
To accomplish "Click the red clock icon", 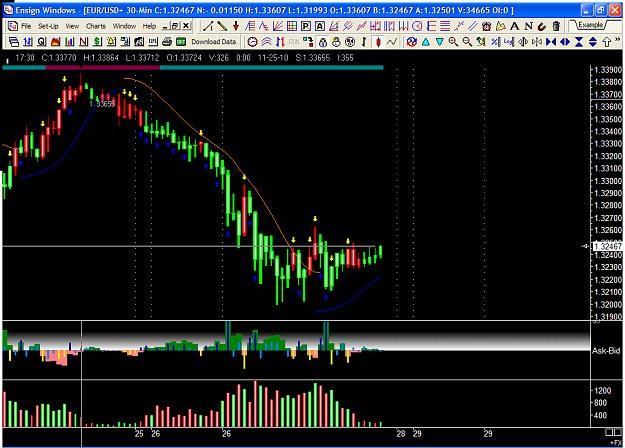I will [252, 41].
